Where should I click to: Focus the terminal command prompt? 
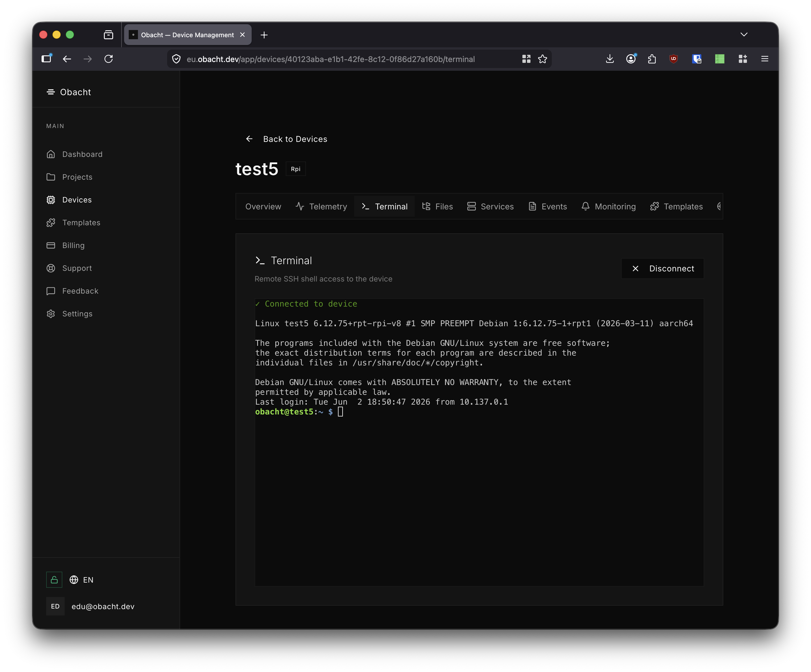pyautogui.click(x=340, y=412)
